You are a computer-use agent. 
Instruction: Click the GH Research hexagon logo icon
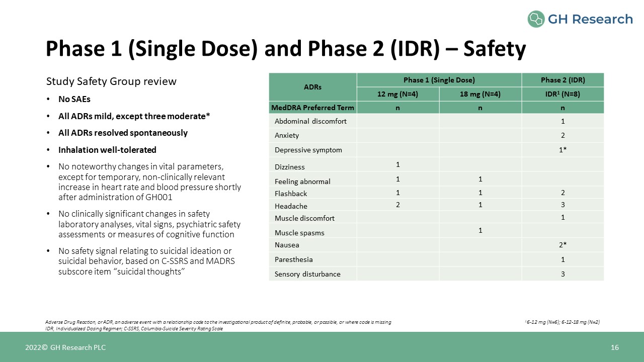pos(536,19)
